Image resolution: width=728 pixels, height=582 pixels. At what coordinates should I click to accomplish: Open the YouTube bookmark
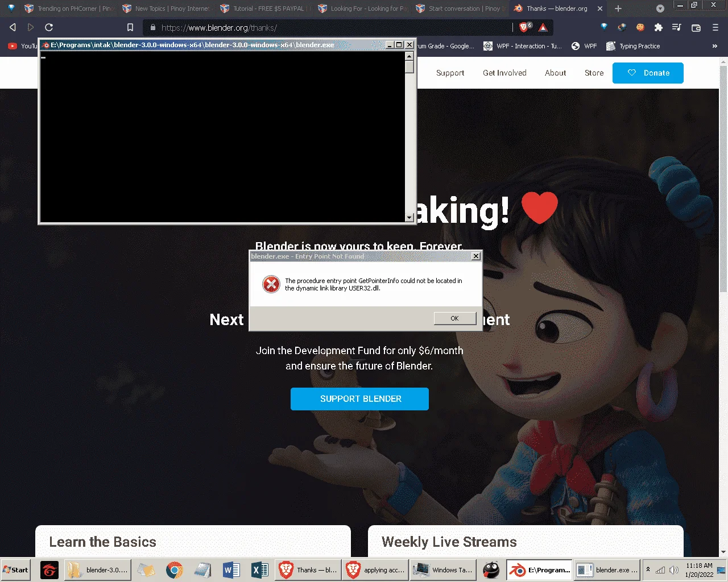[x=22, y=46]
